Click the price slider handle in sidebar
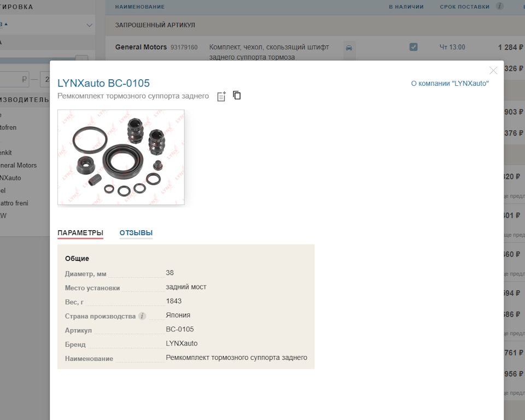Screen dimensions: 525x420 (x=81, y=59)
